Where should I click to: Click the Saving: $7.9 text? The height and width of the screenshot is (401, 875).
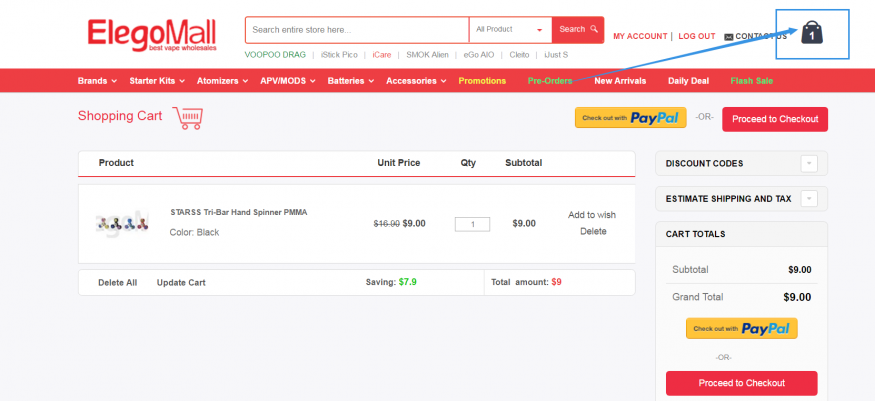tap(391, 282)
